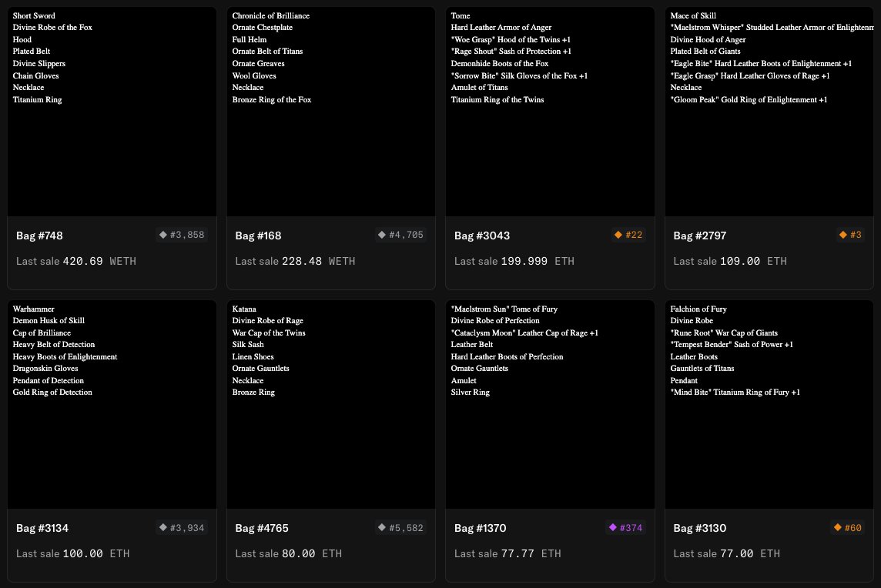
Task: Click "Dragonskin Gloves" item text
Action: tap(45, 369)
